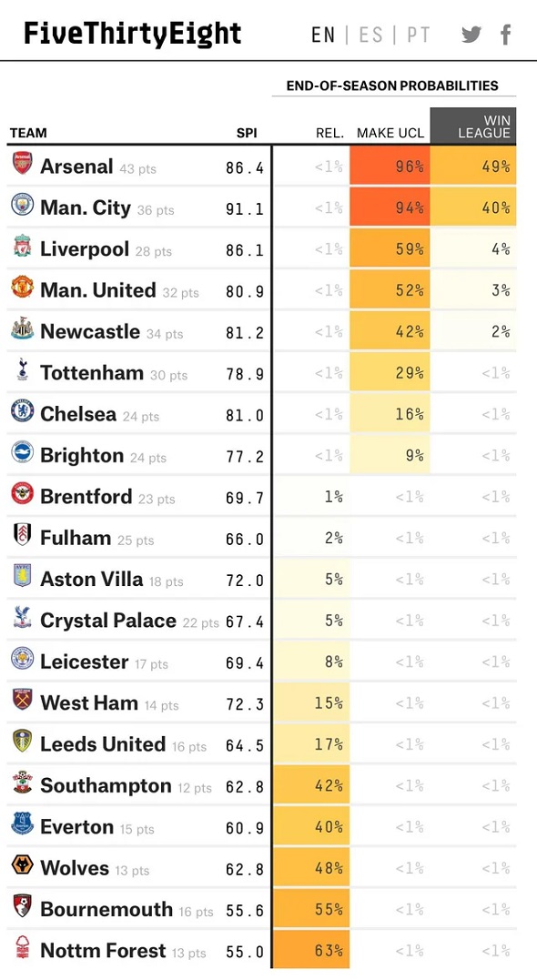
Task: Click Arsenal's 96% Make UCL cell
Action: point(390,166)
